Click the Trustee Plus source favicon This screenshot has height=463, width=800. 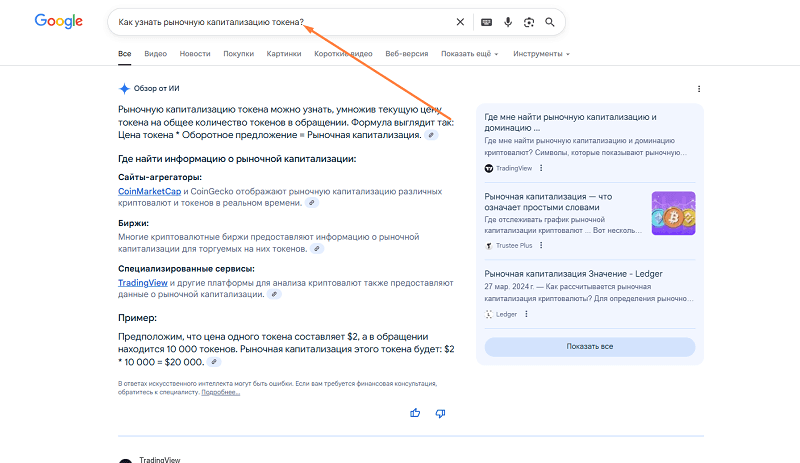click(489, 246)
